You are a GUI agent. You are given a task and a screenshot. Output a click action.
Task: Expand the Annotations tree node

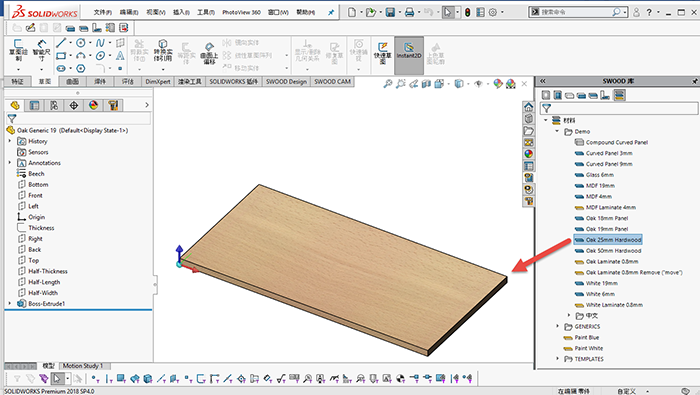coord(10,163)
